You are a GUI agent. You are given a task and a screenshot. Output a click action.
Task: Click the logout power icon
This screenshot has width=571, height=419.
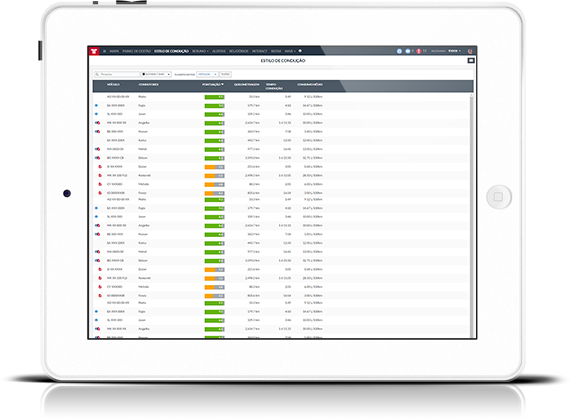(x=470, y=51)
